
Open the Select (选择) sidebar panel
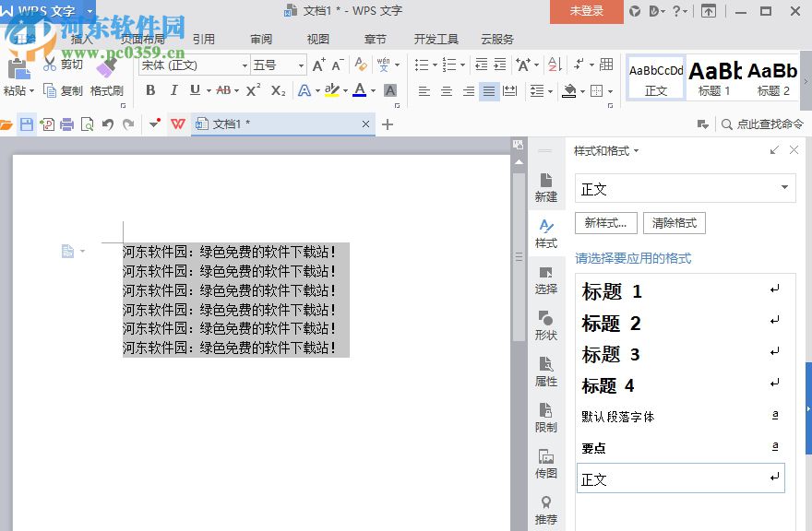point(546,280)
